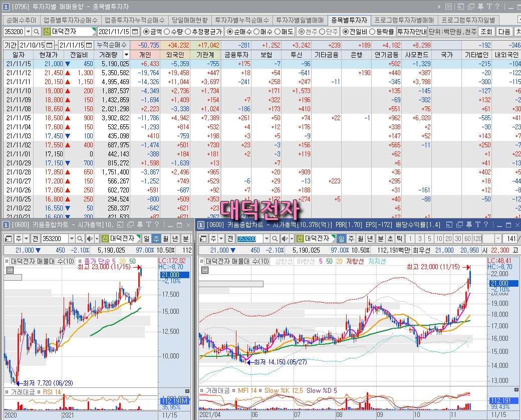
Task: Select the 금액 radio button
Action: (x=146, y=32)
